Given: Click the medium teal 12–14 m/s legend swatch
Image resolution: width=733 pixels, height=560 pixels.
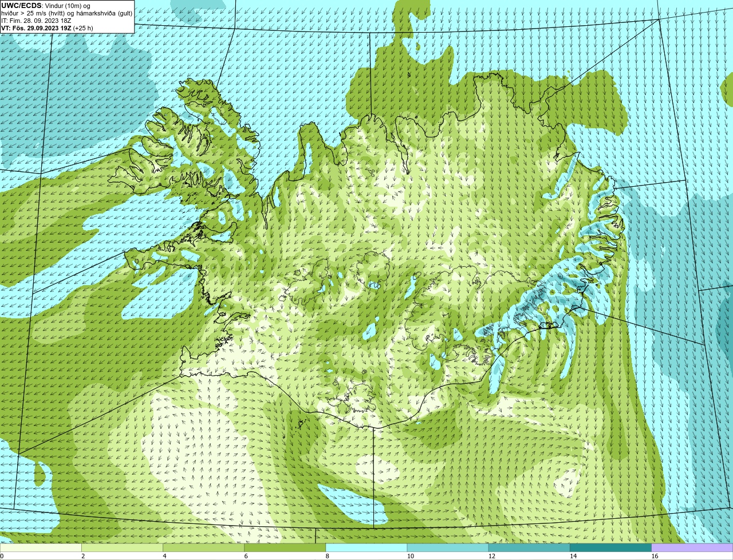Looking at the screenshot, I should coord(529,547).
